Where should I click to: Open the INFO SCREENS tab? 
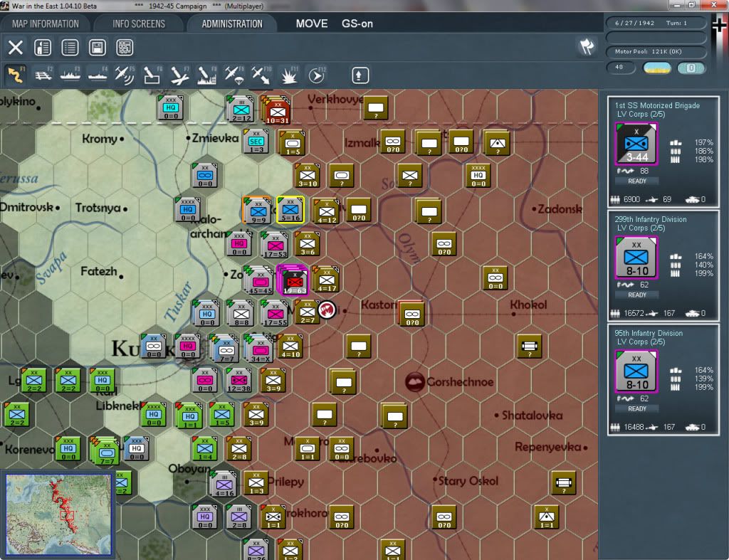coord(139,24)
